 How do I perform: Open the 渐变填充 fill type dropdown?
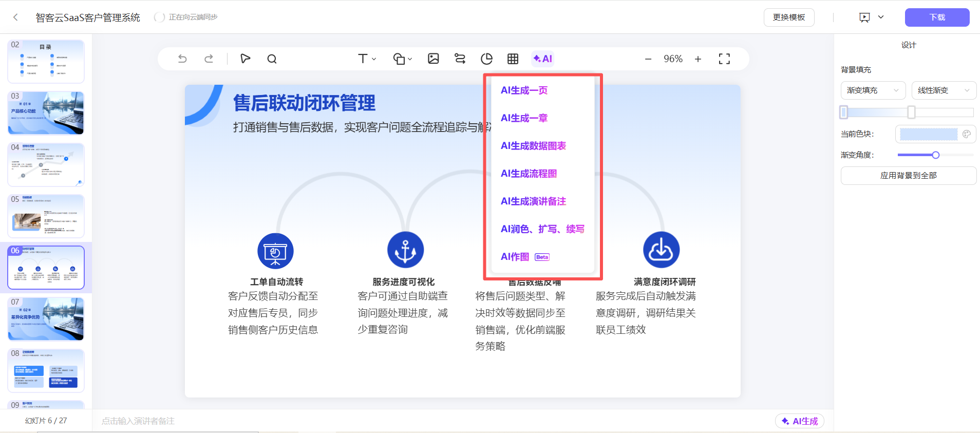click(873, 90)
